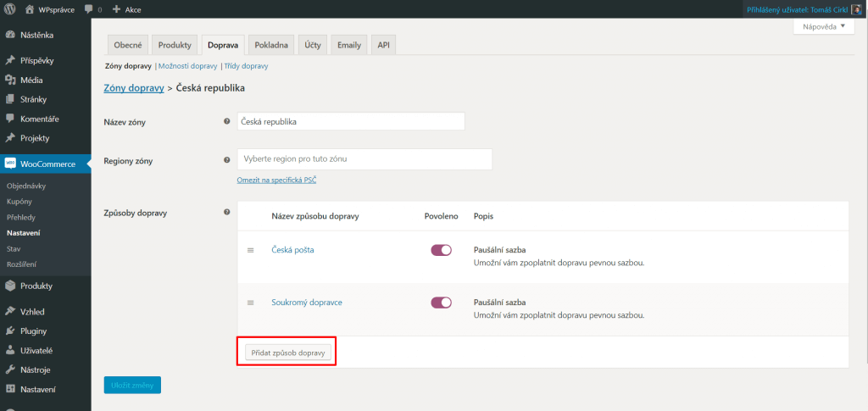Open Třídy dopravy sub-link
This screenshot has height=411, width=868.
click(247, 66)
